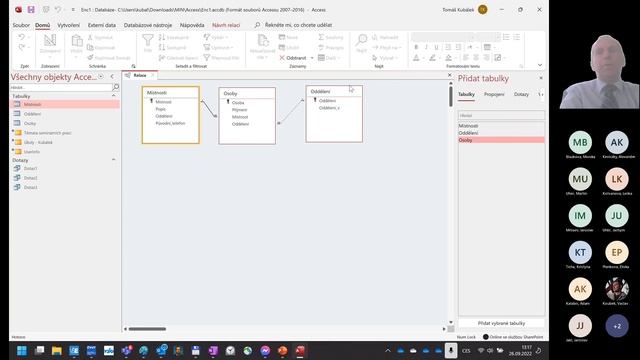Image resolution: width=640 pixels, height=360 pixels.
Task: Collapse the Tabulky group in navigation pane
Action: pos(113,96)
